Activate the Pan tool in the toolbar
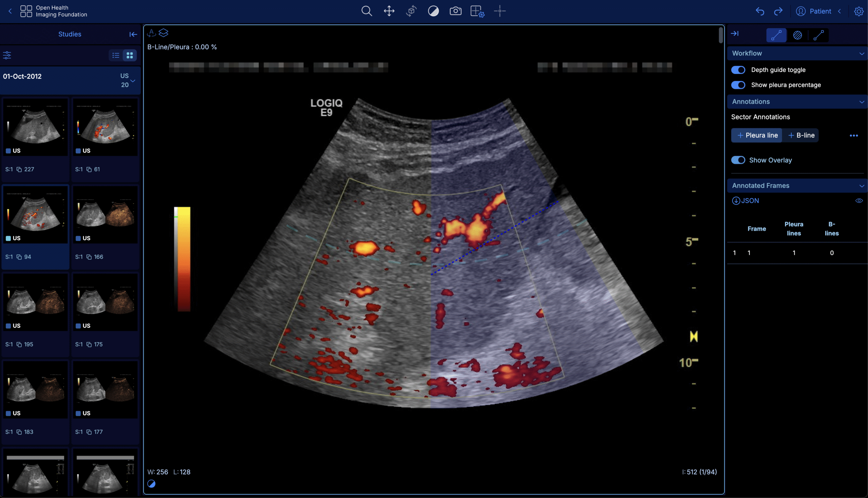Image resolution: width=868 pixels, height=498 pixels. pyautogui.click(x=389, y=11)
